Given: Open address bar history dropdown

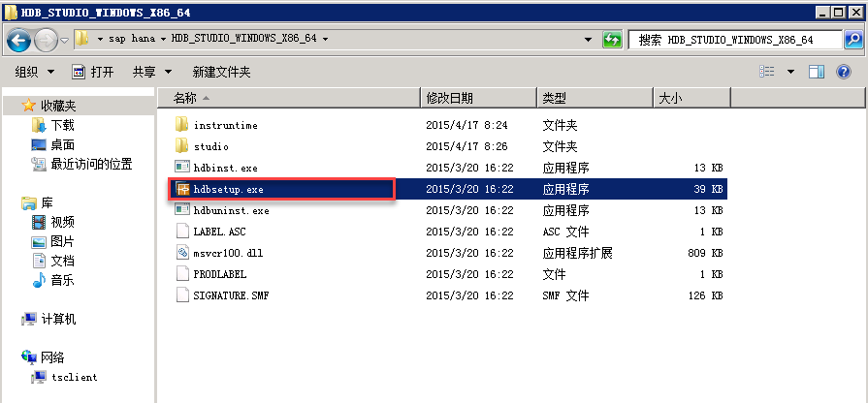Looking at the screenshot, I should point(588,40).
